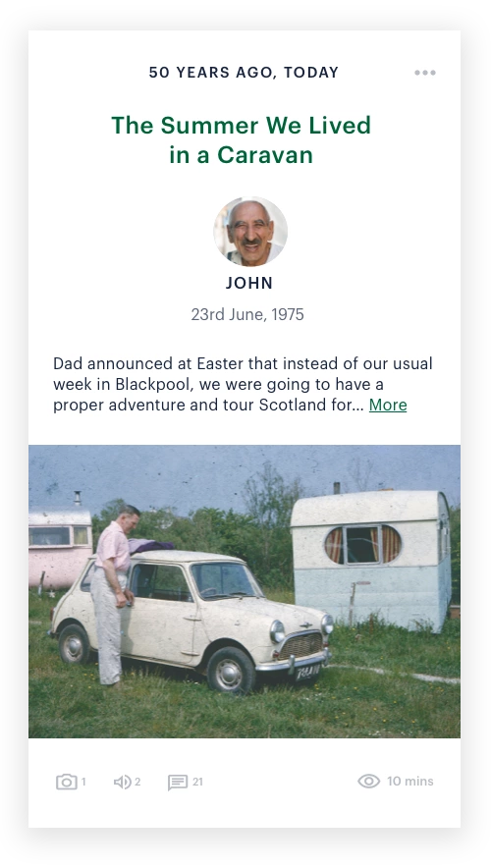Click the photo count number 1
The width and height of the screenshot is (491, 868).
(x=83, y=782)
